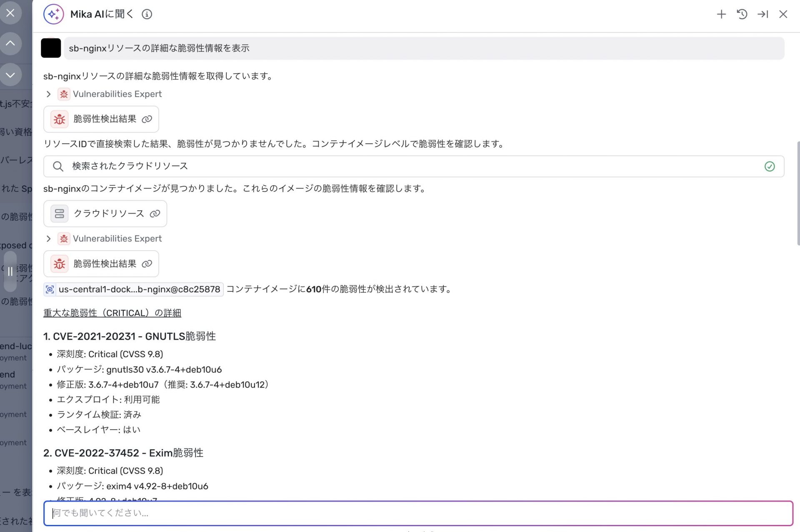Click the collapse panel arrow icon
Image resolution: width=800 pixels, height=532 pixels.
pos(762,14)
